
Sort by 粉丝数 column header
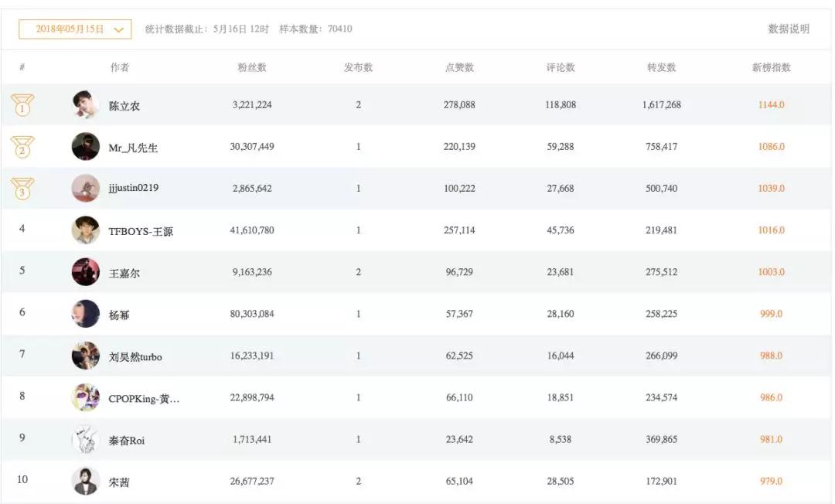click(252, 68)
